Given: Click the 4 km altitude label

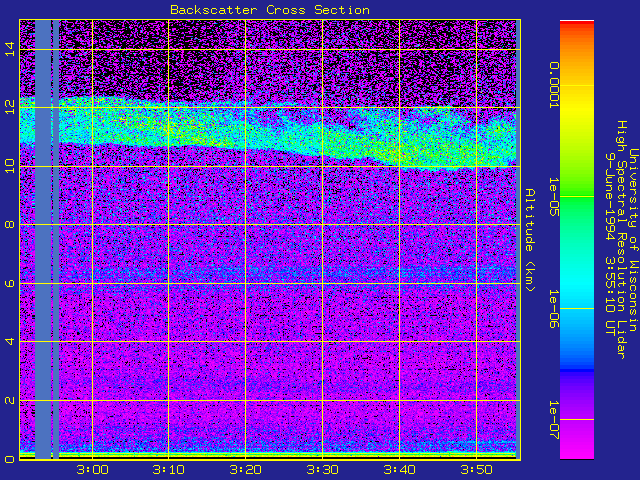Looking at the screenshot, I should (x=10, y=341).
